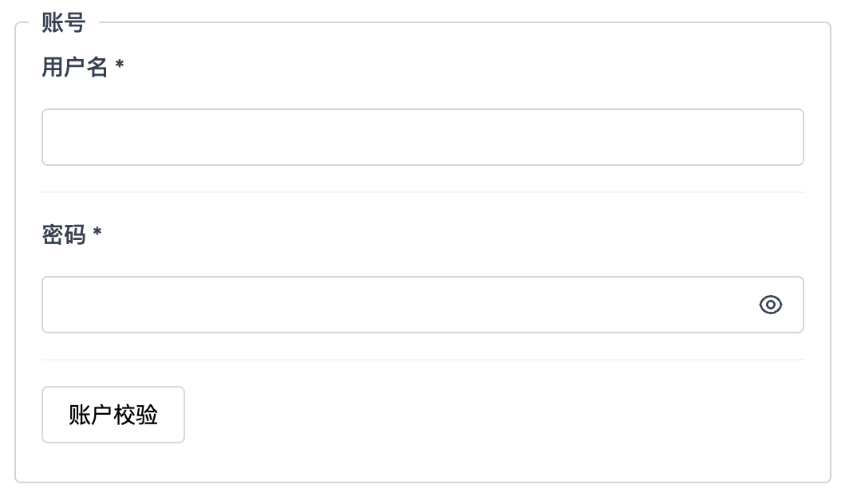Activate the text box under 用户名
The image size is (849, 504).
coord(422,137)
